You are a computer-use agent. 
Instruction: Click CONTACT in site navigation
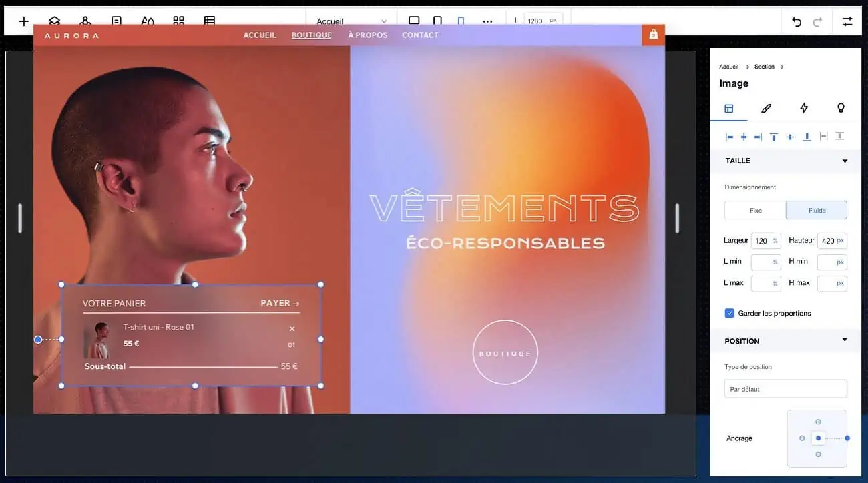point(420,35)
